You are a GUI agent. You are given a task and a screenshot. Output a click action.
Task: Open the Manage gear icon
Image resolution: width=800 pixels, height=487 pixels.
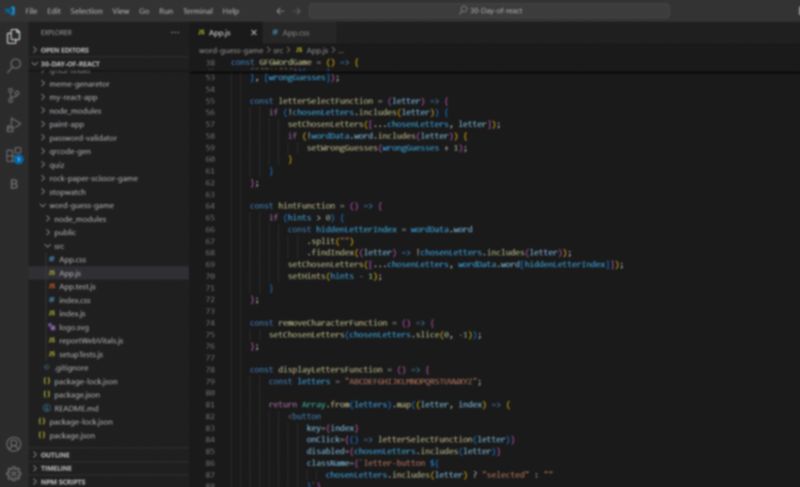14,472
